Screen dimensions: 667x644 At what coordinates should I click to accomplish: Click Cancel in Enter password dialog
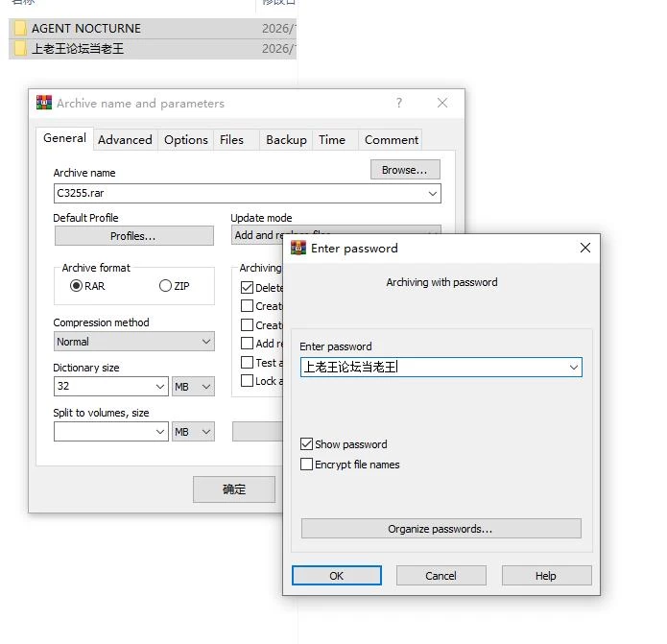(x=441, y=576)
